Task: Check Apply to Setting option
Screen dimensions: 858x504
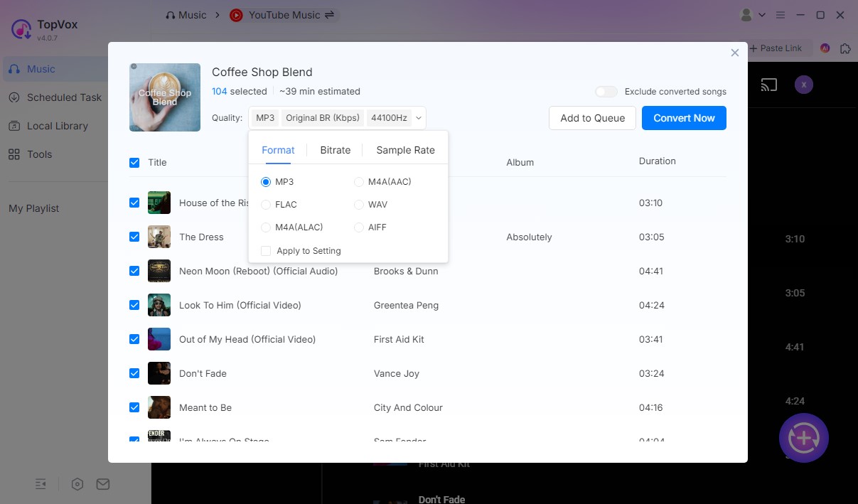Action: 265,250
